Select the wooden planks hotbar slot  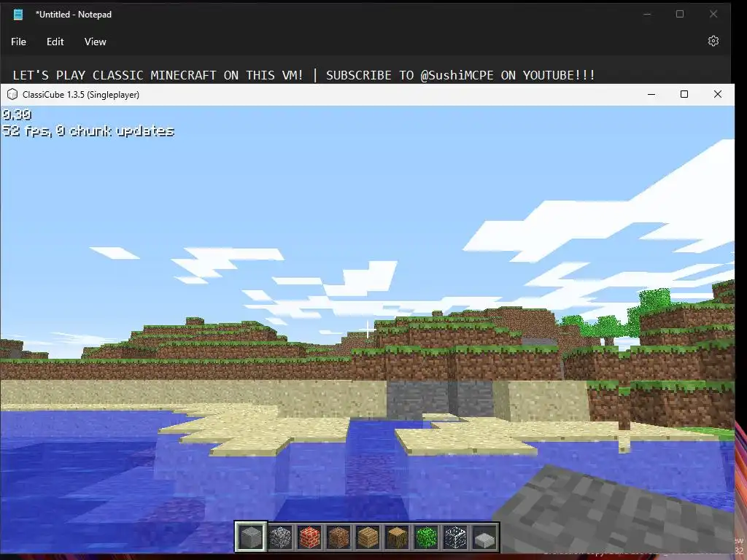[x=368, y=537]
